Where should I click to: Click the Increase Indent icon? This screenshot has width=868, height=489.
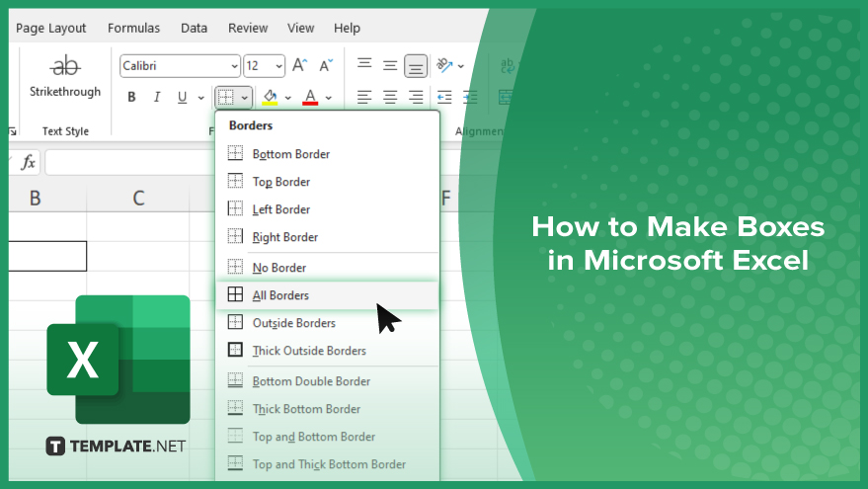(x=469, y=98)
